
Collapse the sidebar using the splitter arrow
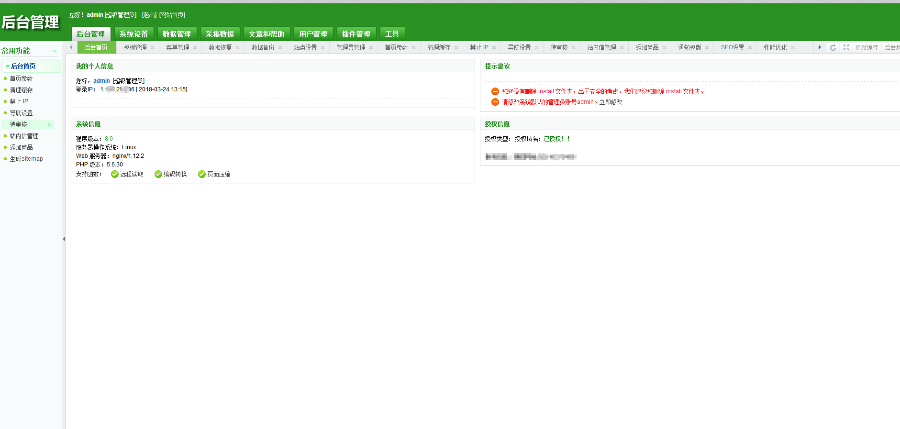point(64,238)
